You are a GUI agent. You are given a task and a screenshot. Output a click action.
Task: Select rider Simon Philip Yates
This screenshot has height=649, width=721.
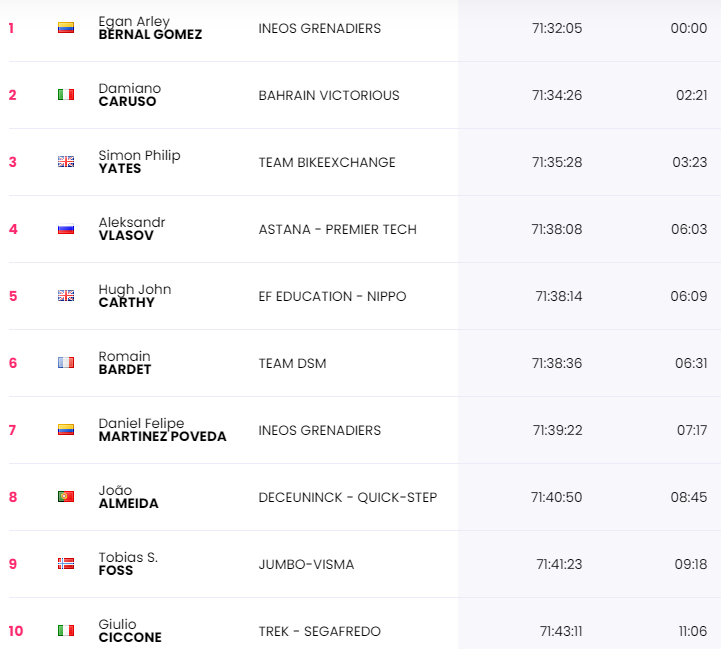(x=139, y=162)
